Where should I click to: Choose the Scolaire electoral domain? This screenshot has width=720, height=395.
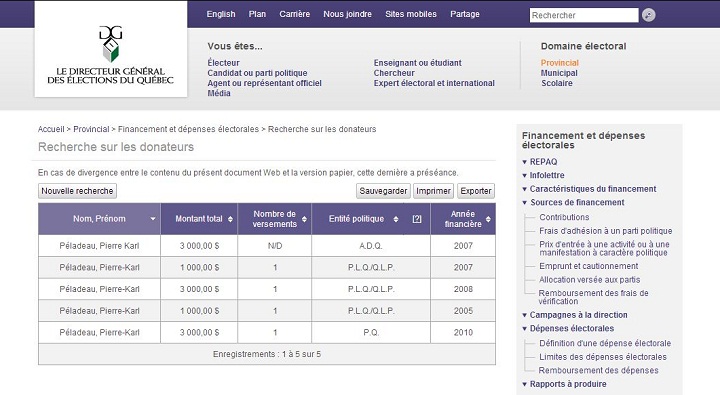pos(557,83)
